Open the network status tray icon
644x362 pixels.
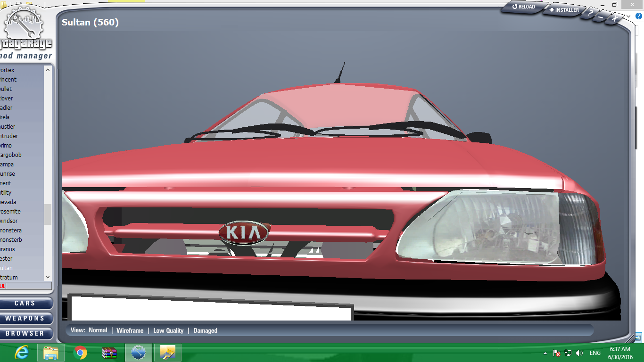(x=568, y=353)
